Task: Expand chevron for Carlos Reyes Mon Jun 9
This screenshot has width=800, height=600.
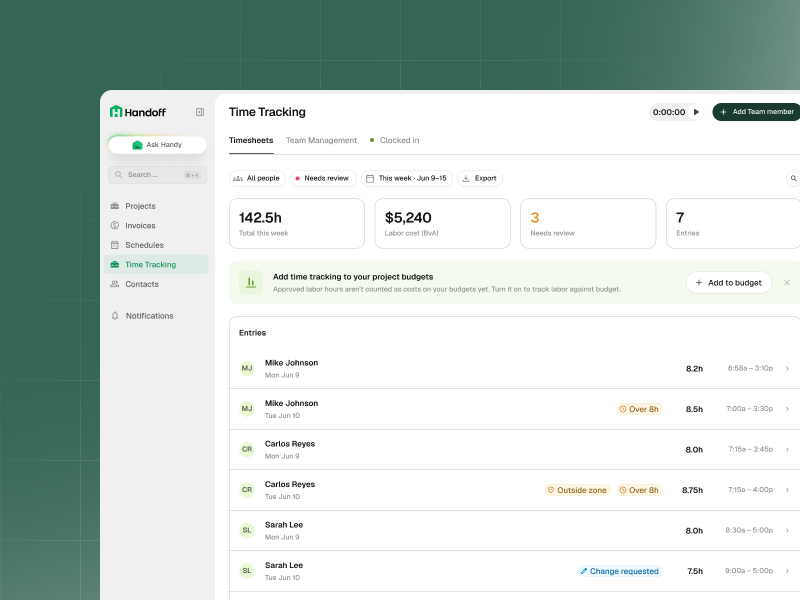Action: point(787,449)
